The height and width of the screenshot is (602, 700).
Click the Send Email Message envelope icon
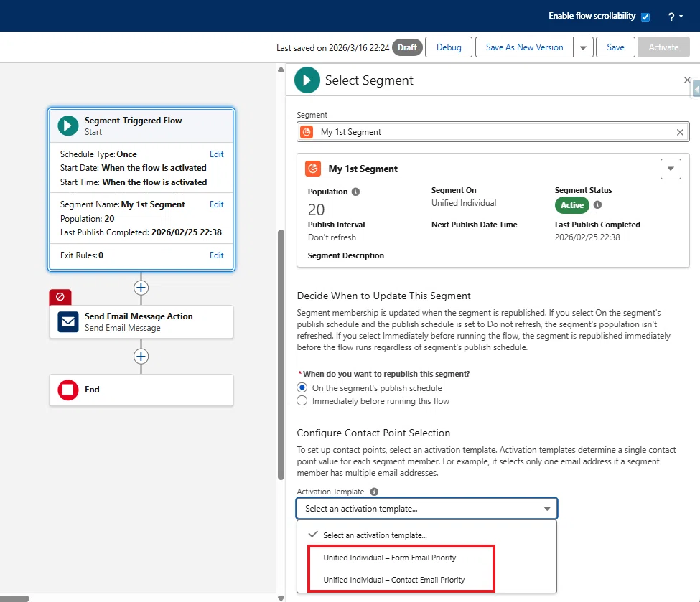click(68, 321)
